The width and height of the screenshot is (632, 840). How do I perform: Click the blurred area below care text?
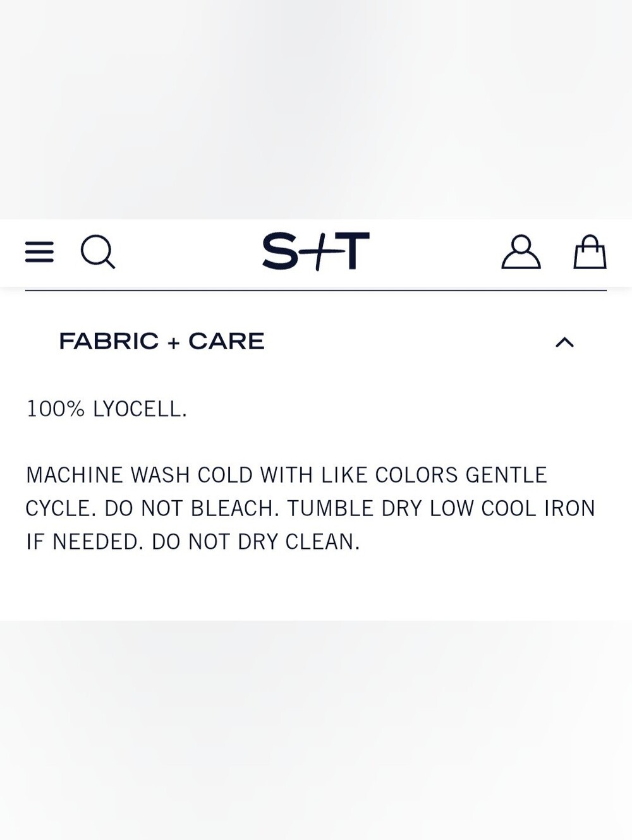(316, 730)
